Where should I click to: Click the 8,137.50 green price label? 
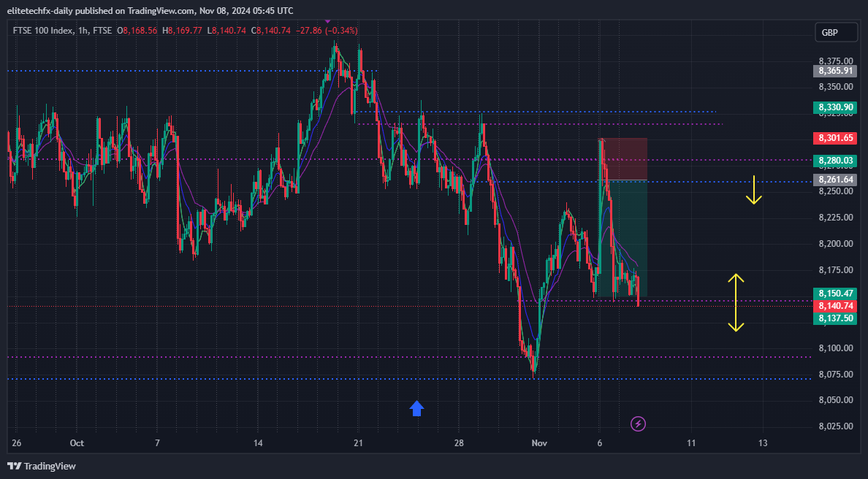[835, 318]
